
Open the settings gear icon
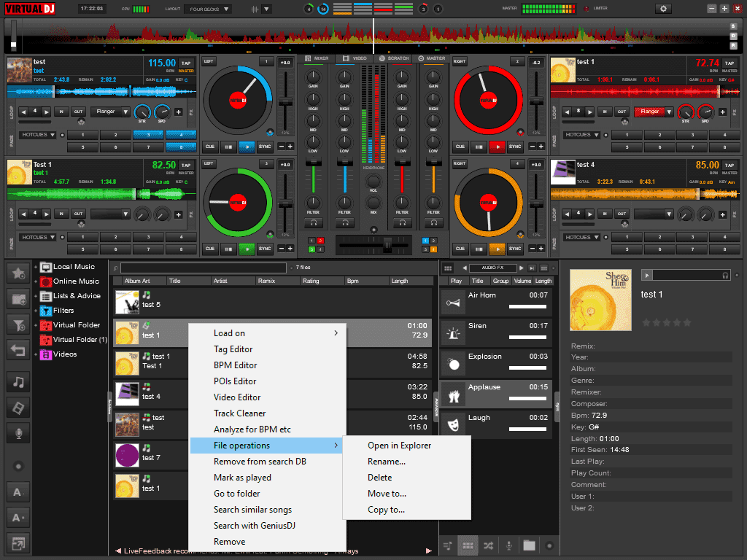click(x=663, y=9)
